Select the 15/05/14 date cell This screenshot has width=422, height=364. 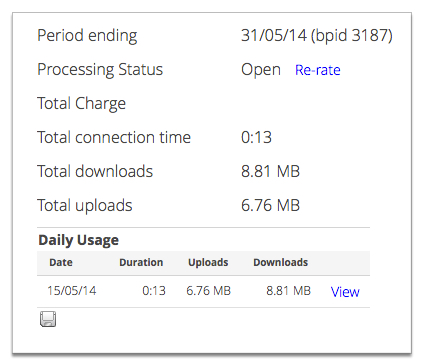[72, 291]
